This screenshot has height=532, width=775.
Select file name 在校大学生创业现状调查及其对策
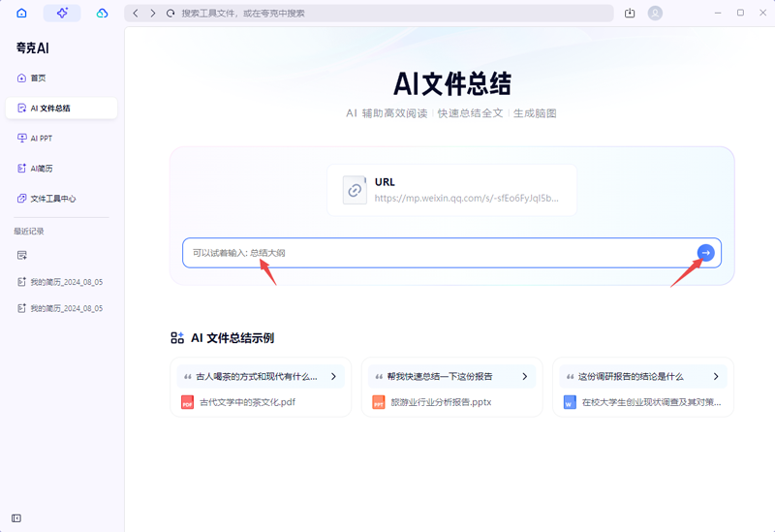(651, 402)
